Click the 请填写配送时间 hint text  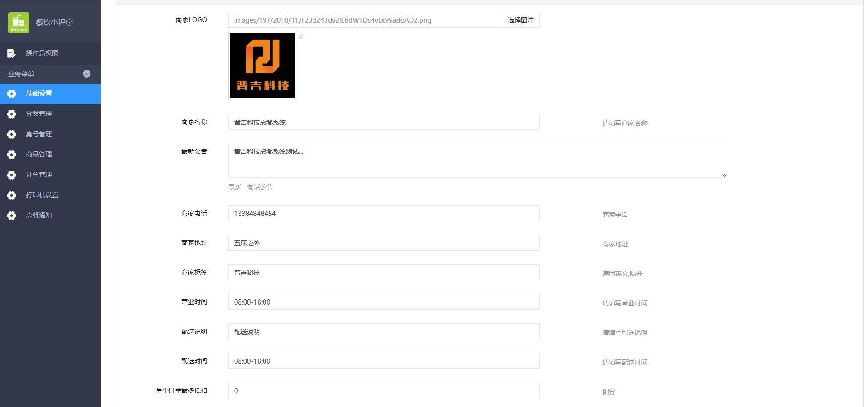tap(625, 362)
